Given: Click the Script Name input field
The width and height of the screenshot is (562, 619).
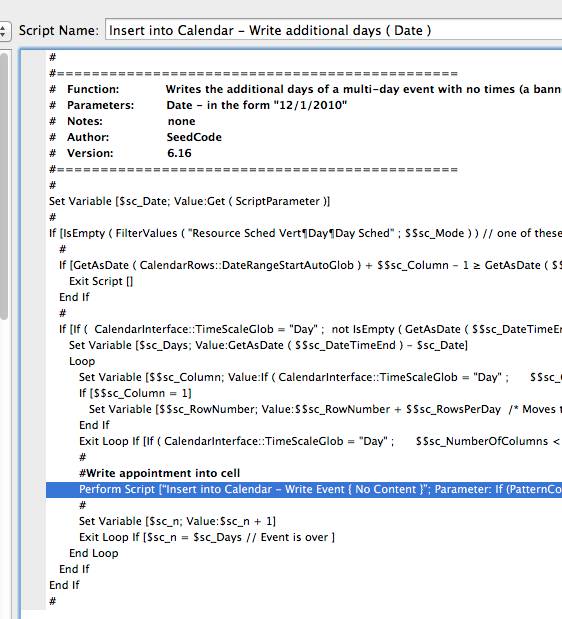Looking at the screenshot, I should click(x=333, y=30).
